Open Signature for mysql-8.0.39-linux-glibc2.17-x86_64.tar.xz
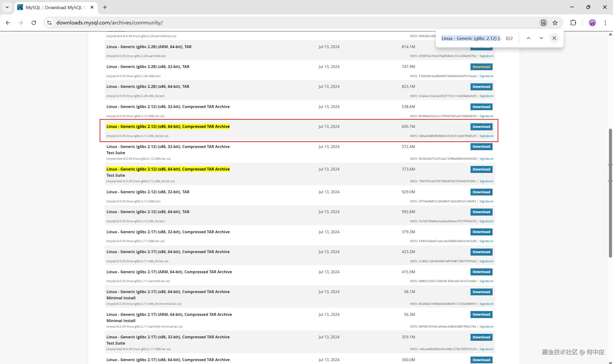The image size is (613, 364). pos(486,261)
